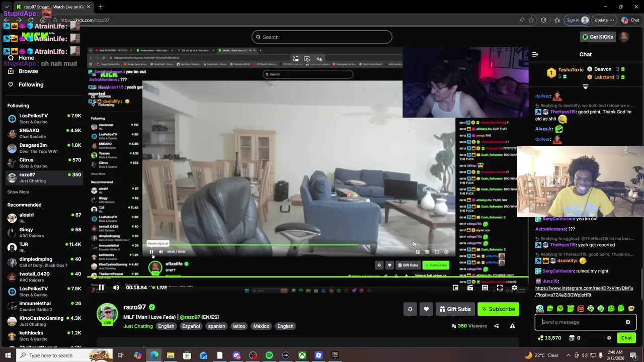
Task: Click the Gift Subs button
Action: point(455,309)
